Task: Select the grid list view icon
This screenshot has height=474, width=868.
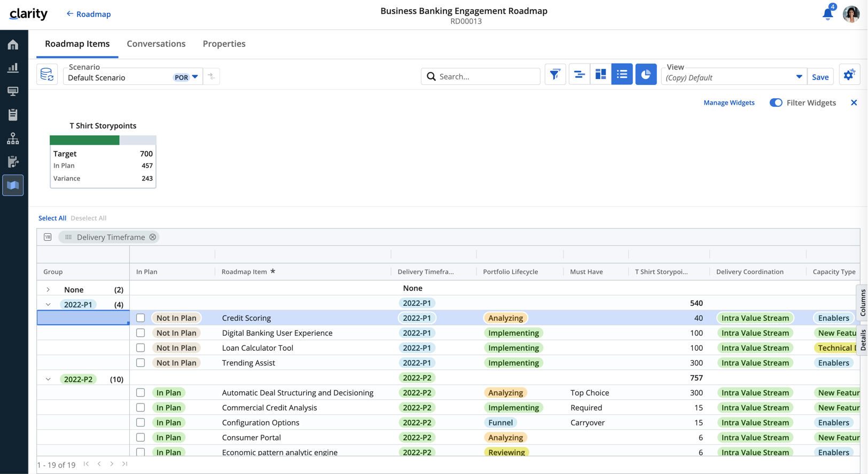Action: click(x=622, y=75)
